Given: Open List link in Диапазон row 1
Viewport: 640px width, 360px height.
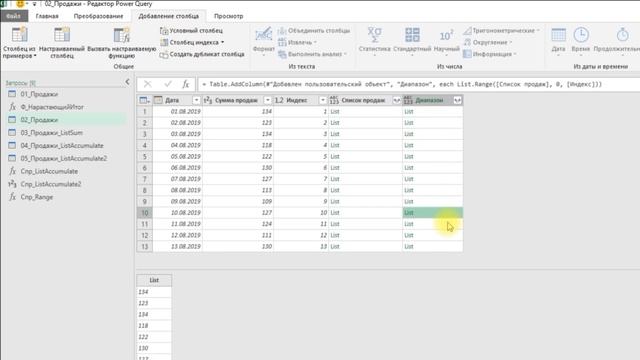Looking at the screenshot, I should [409, 111].
